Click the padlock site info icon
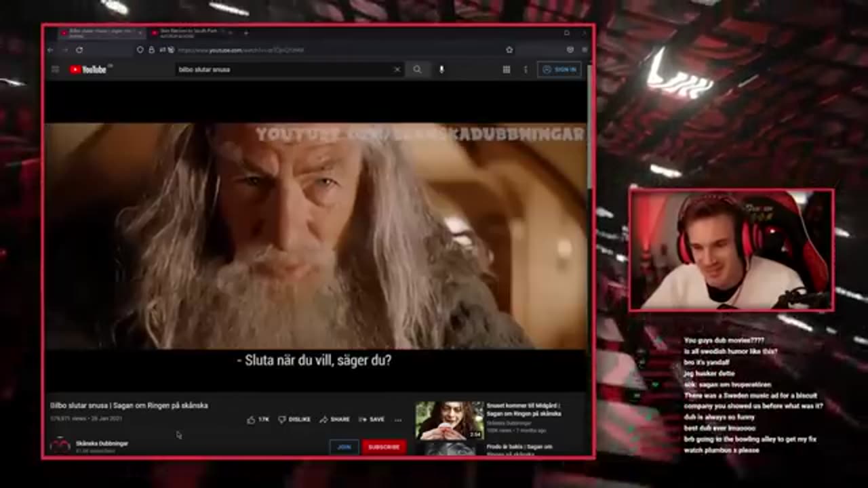Image resolution: width=868 pixels, height=488 pixels. point(151,49)
